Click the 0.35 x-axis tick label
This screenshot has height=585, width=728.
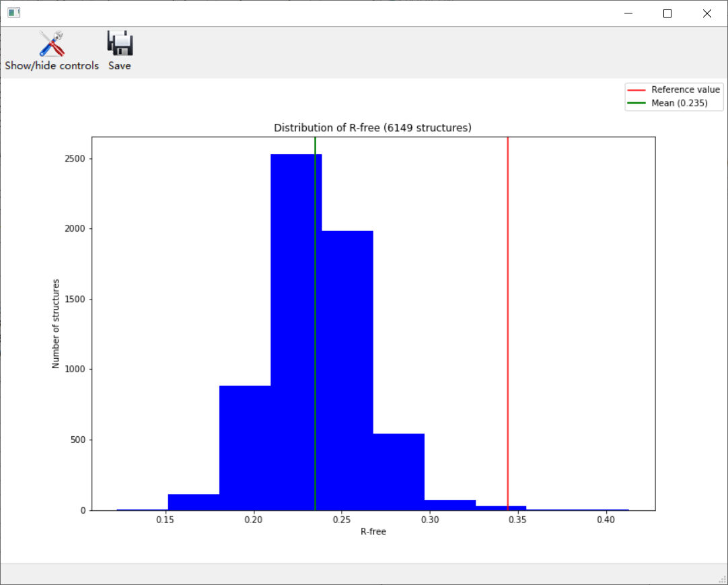[517, 520]
